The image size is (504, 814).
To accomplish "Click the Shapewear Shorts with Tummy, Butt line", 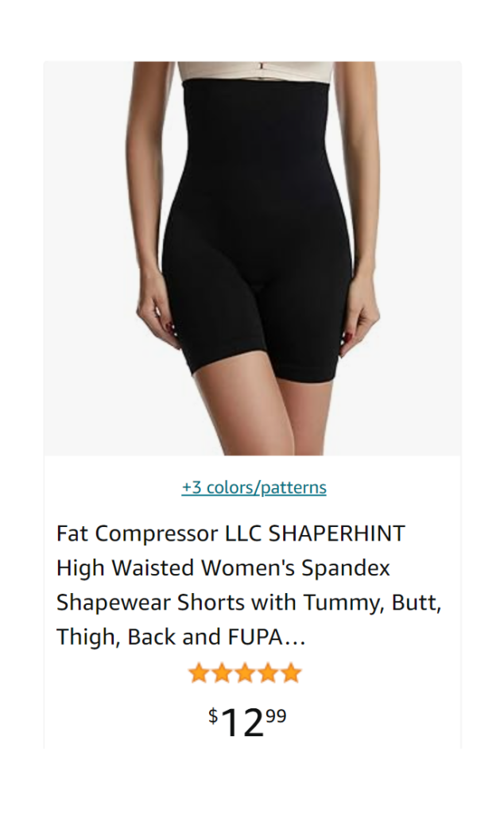I will point(249,603).
